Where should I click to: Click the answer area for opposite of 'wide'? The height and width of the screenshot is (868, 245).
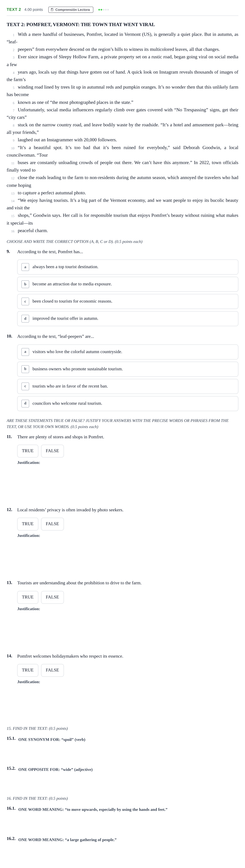(x=128, y=784)
